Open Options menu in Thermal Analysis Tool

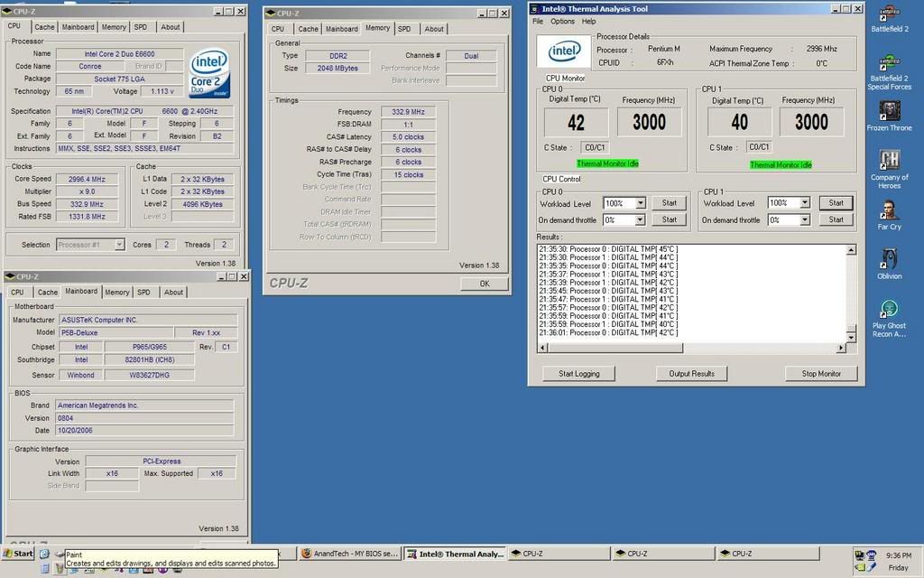tap(562, 22)
